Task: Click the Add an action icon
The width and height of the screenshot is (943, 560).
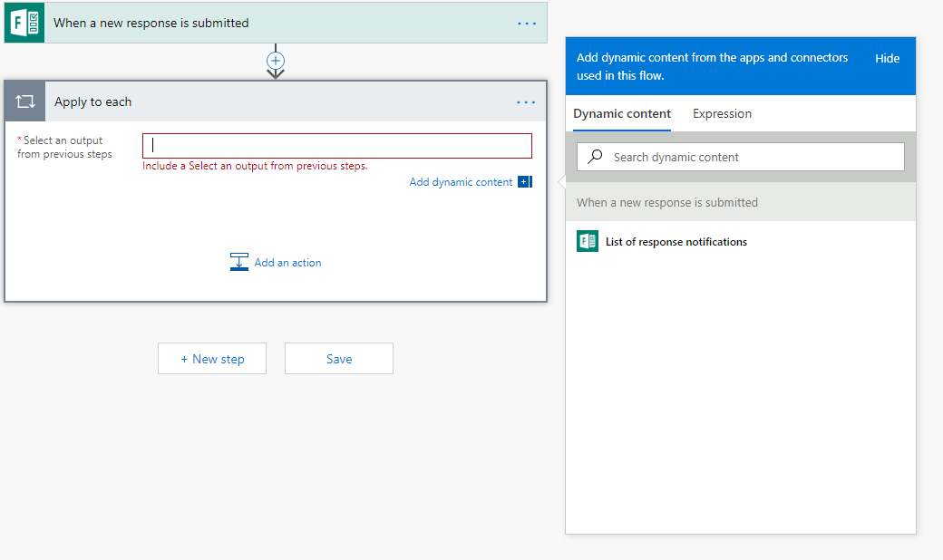Action: pyautogui.click(x=238, y=262)
